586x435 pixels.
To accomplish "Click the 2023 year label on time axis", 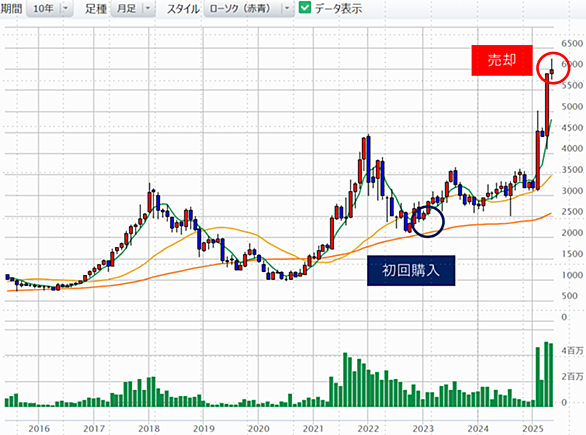I will coord(423,428).
